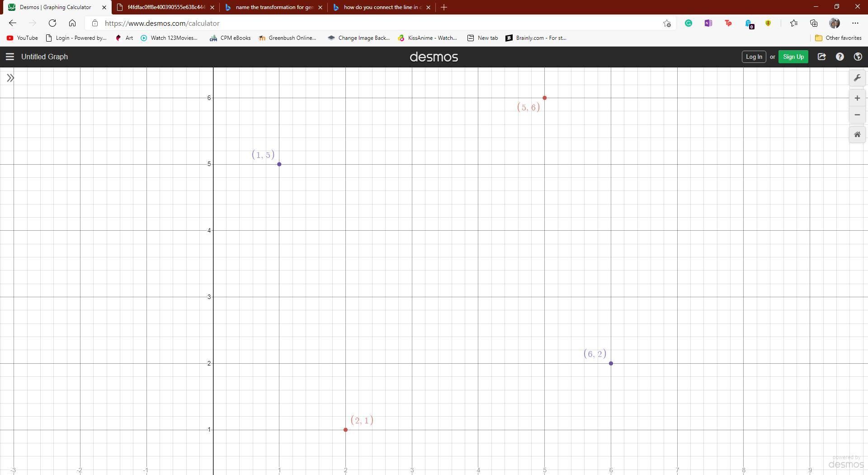Viewport: 868px width, 475px height.
Task: Open the browser profile avatar
Action: click(835, 23)
